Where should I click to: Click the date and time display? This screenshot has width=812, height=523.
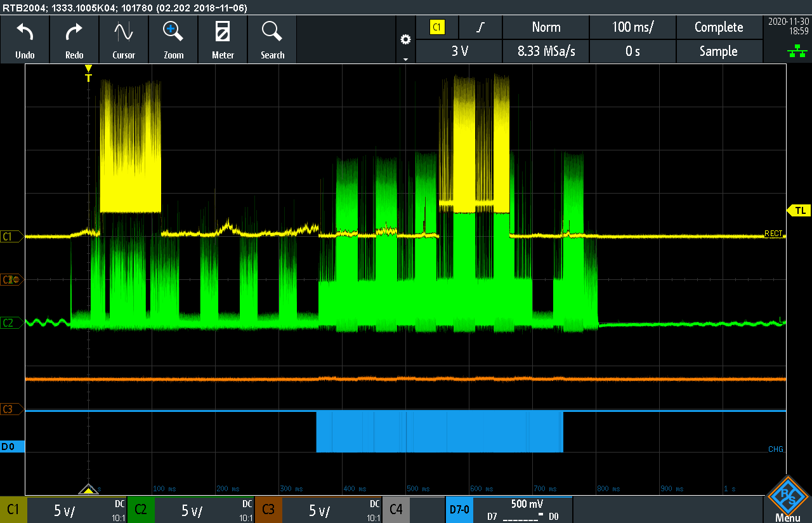[787, 25]
